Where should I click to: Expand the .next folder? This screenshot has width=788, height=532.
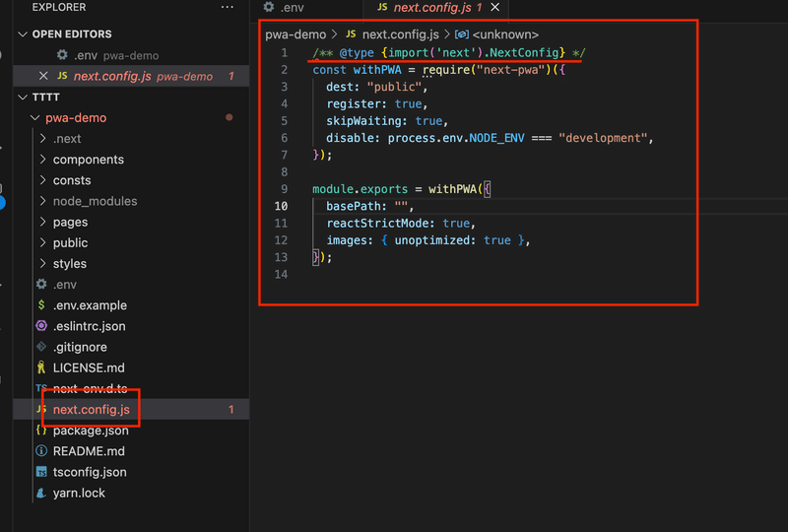[43, 138]
